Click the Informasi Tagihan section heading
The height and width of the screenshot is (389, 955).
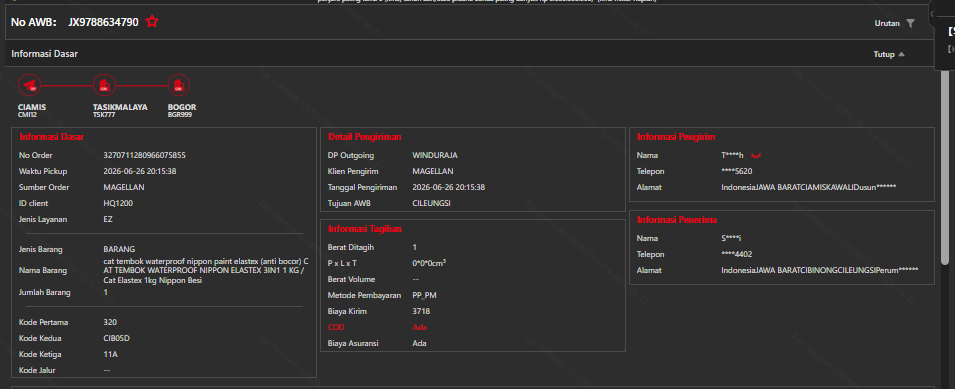[x=365, y=229]
